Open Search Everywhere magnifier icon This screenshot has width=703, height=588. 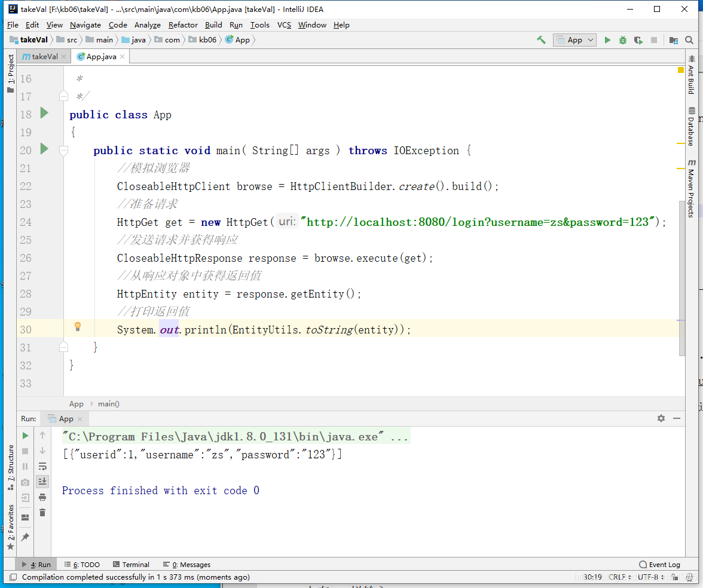click(689, 40)
